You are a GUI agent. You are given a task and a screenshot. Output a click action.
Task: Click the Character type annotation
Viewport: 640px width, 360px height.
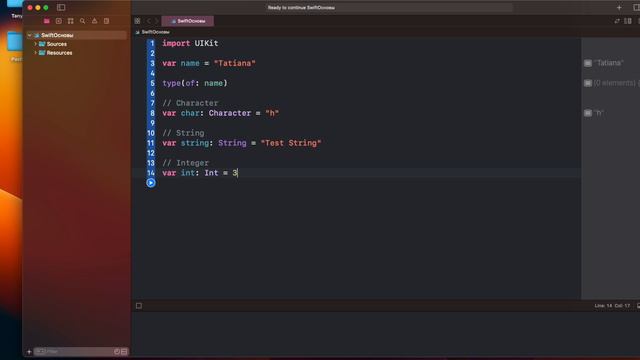point(230,113)
